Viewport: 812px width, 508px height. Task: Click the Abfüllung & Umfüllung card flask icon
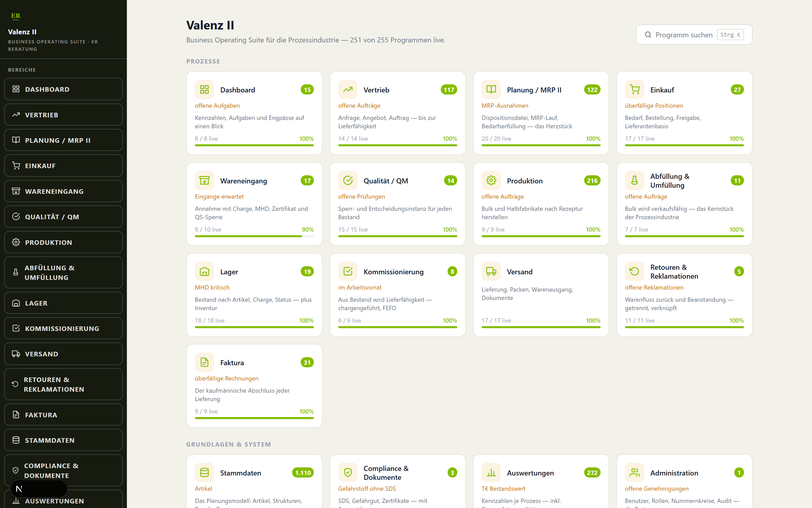point(634,180)
